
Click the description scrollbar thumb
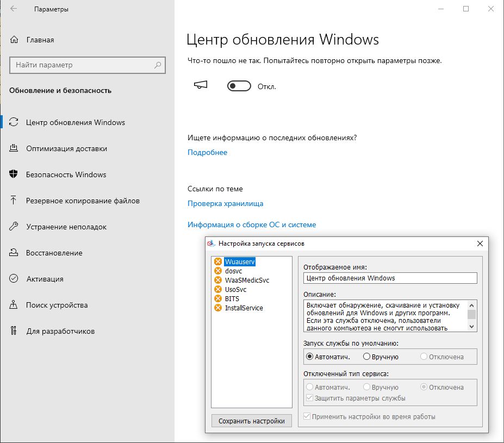(471, 315)
